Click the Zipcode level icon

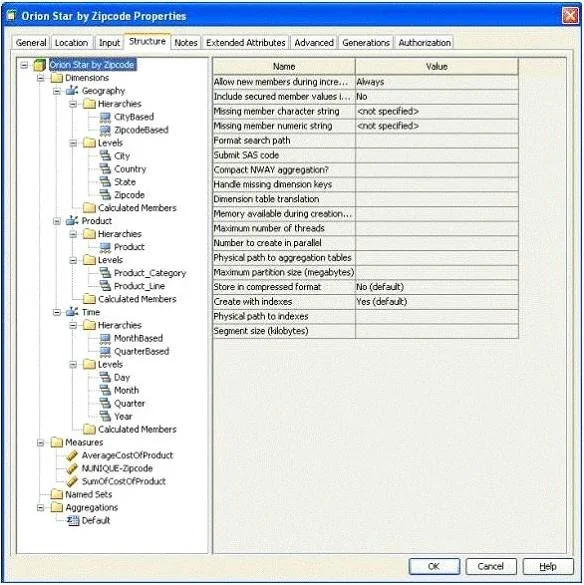pos(105,195)
